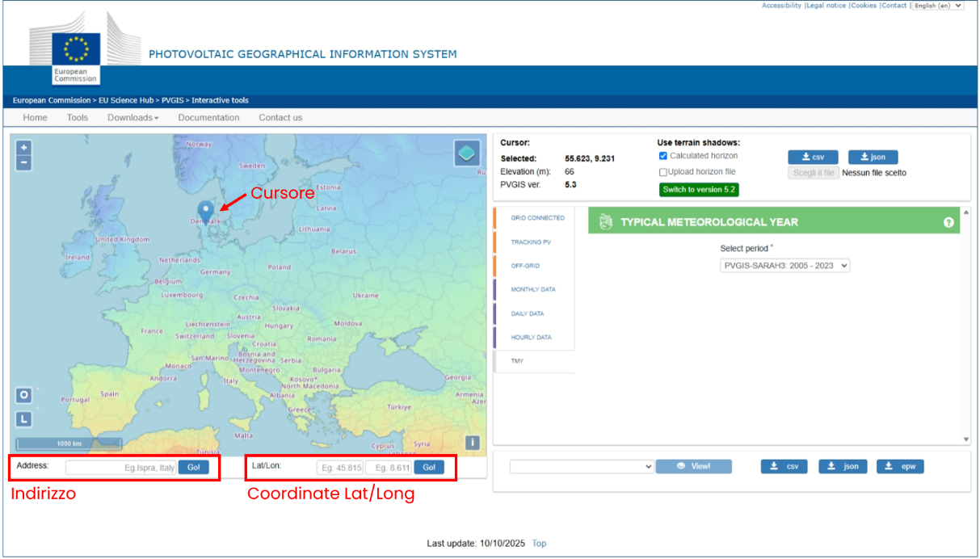Expand the Downloads menu
The image size is (980, 559).
(132, 118)
